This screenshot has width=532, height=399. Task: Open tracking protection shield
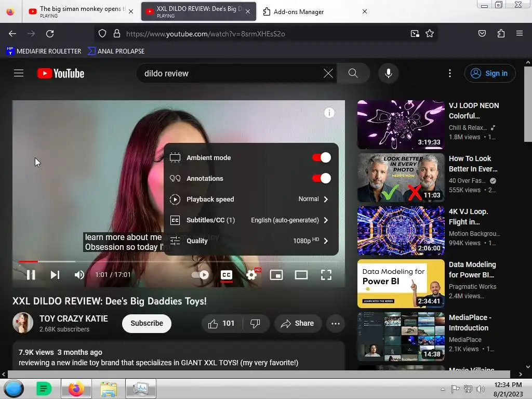point(102,34)
